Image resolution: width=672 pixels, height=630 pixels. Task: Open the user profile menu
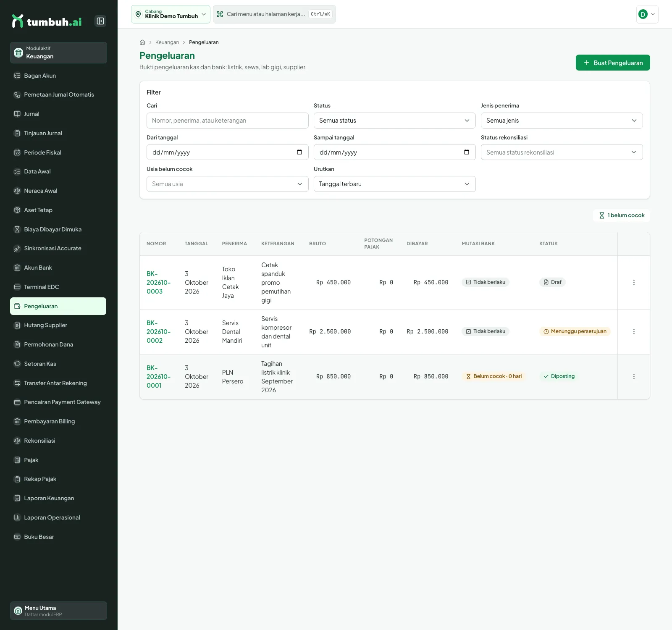[x=647, y=14]
